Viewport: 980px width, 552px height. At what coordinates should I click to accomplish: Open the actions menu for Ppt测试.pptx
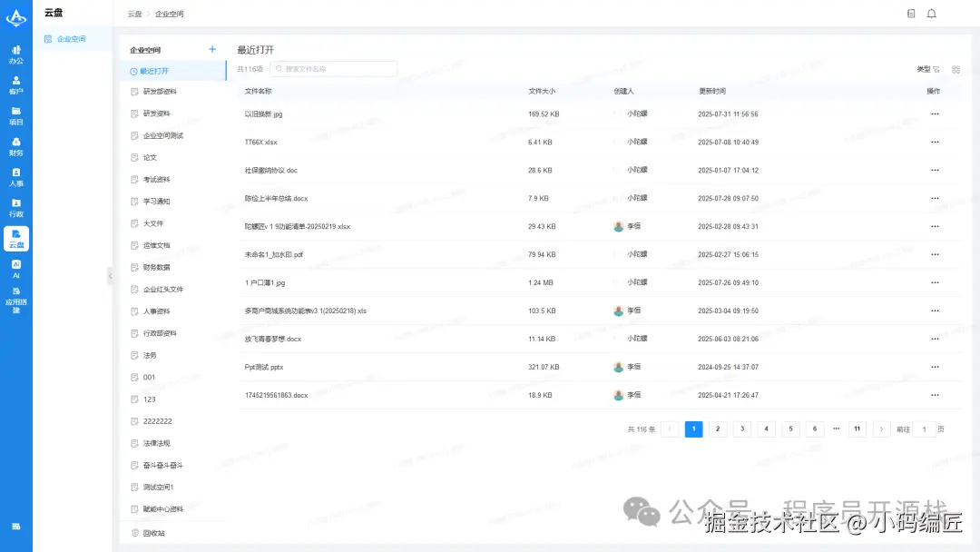click(935, 367)
